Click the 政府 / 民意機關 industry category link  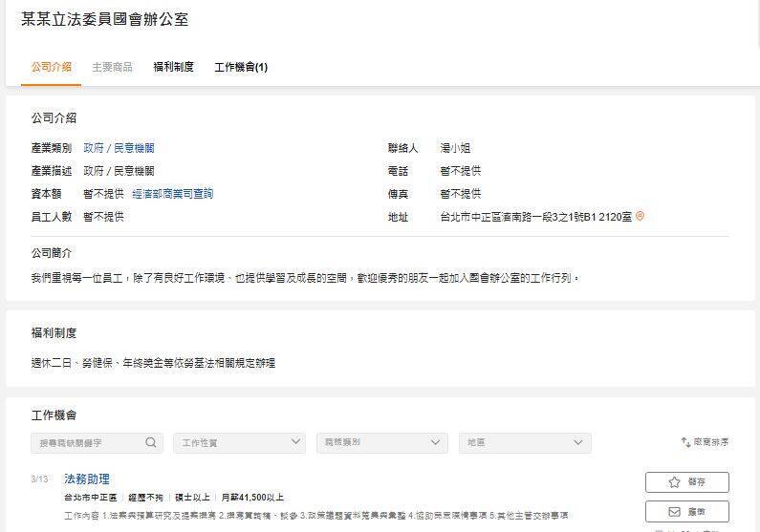(119, 148)
